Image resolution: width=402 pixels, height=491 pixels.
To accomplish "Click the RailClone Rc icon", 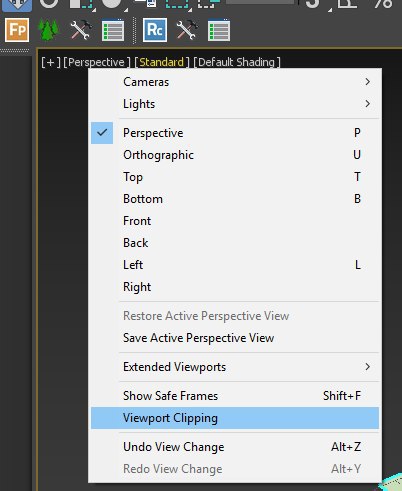I will pos(155,30).
